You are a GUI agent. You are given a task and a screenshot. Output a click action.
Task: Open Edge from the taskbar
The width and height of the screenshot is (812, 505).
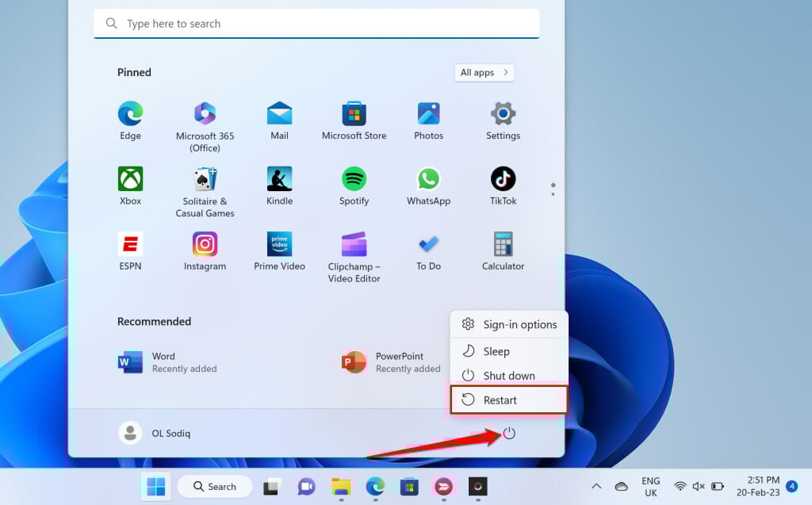tap(375, 486)
